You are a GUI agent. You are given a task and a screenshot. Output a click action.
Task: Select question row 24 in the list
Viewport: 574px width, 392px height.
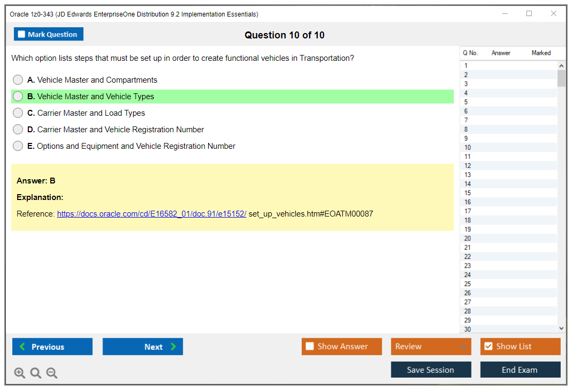508,275
